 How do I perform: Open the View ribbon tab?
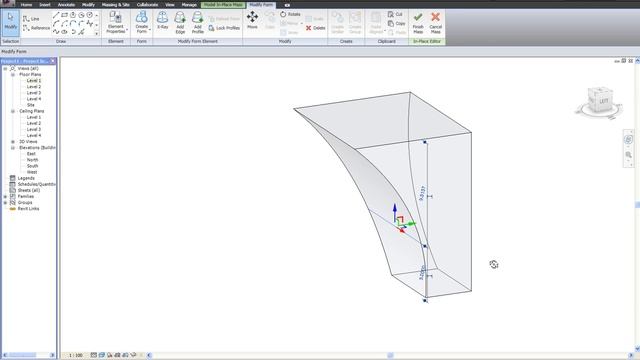[170, 4]
